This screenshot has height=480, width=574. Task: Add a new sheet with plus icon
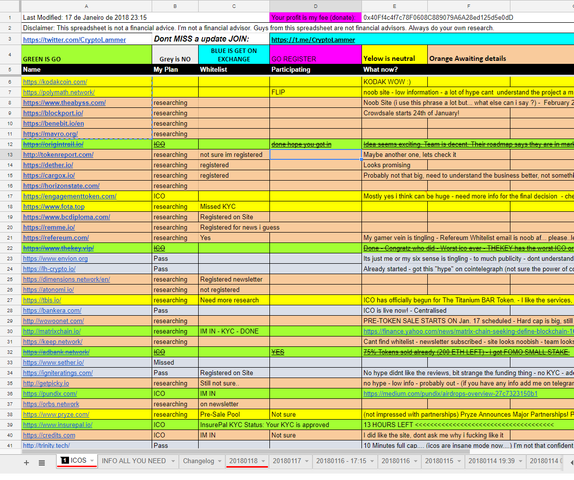point(26,463)
